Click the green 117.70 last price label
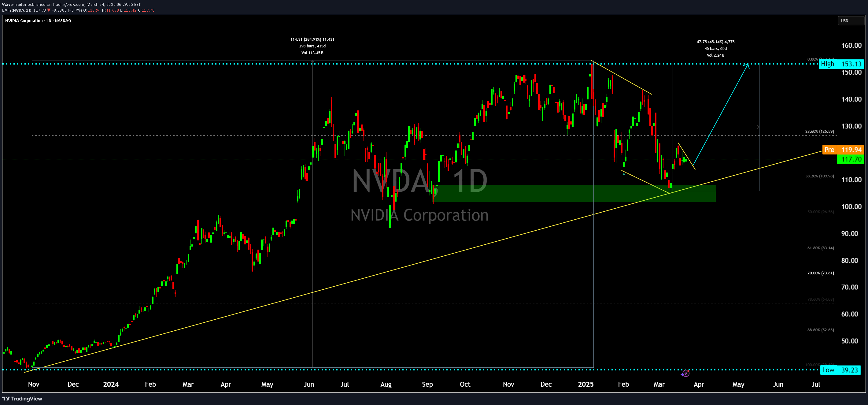This screenshot has width=868, height=405. [x=851, y=159]
